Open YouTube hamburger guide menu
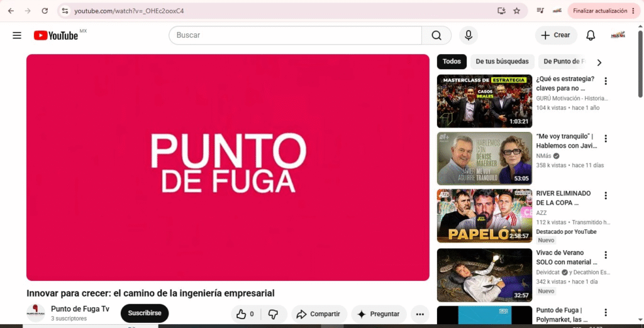Image resolution: width=644 pixels, height=328 pixels. (x=17, y=36)
